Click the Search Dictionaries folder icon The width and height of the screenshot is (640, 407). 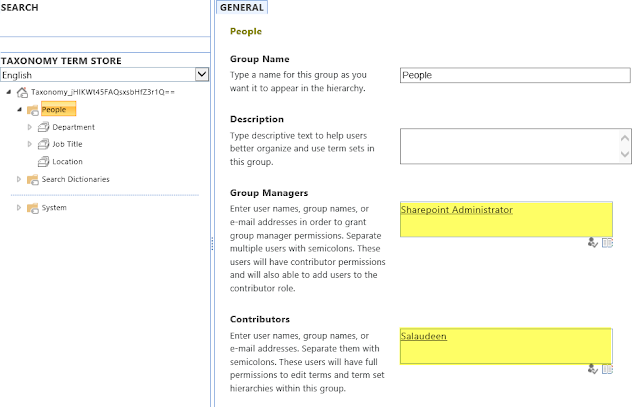click(x=33, y=179)
